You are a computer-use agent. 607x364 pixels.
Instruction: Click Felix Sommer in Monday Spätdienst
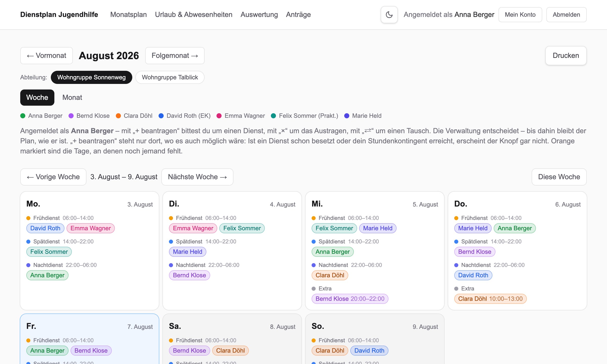(49, 252)
